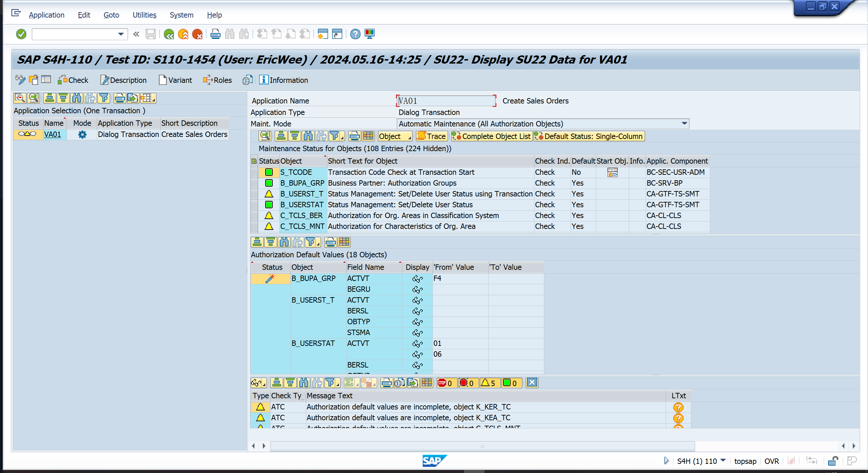Open the blue Help question mark icon
The height and width of the screenshot is (473, 868).
coord(355,34)
